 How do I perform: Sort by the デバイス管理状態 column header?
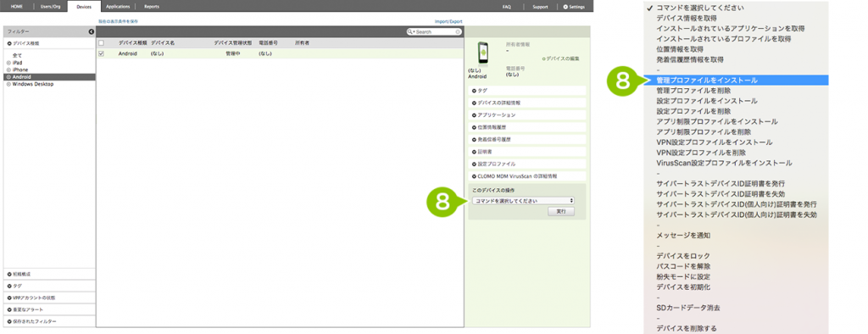(232, 42)
